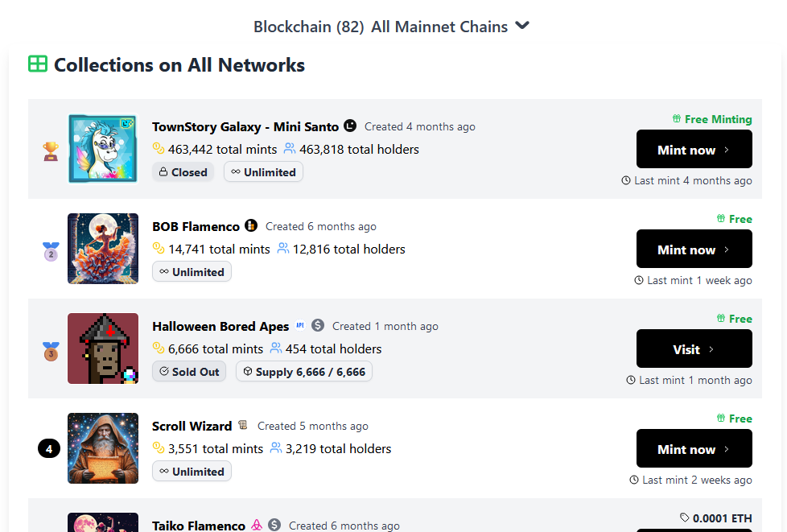
Task: Click the Visit button for Halloween Bored Apes
Action: [x=694, y=349]
